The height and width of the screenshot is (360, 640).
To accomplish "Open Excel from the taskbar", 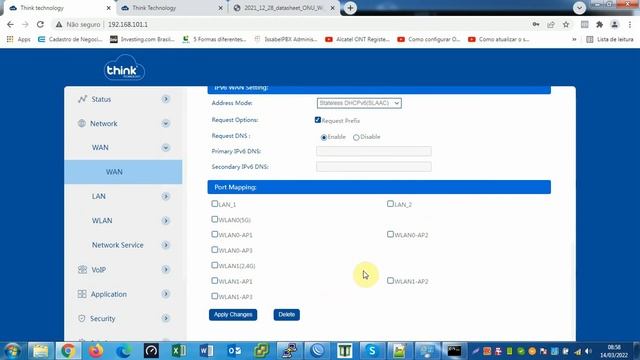I will click(179, 351).
